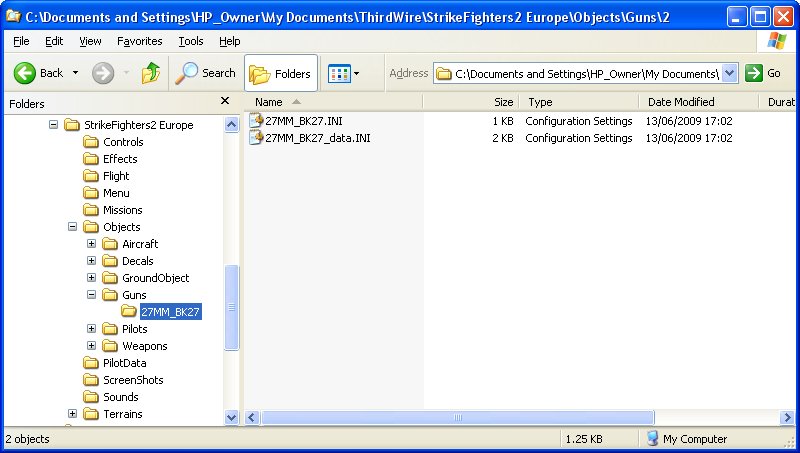This screenshot has width=800, height=453.
Task: Select the Pilots folder icon
Action: (x=110, y=329)
